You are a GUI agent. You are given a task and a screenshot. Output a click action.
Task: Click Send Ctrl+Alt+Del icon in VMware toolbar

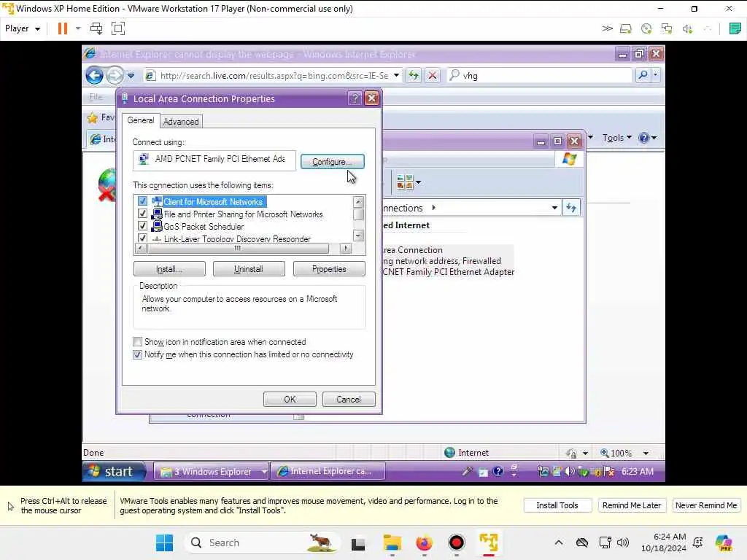point(96,28)
